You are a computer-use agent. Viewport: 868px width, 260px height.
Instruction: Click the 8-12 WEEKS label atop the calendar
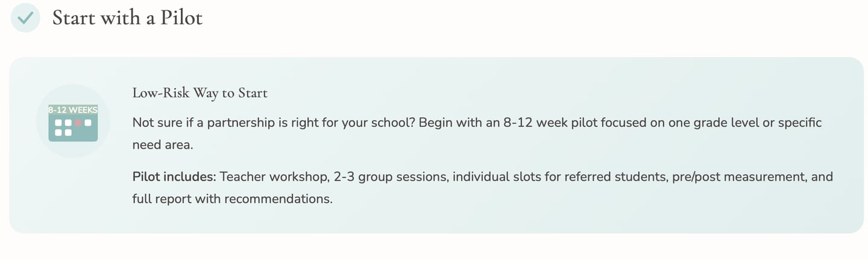[73, 110]
